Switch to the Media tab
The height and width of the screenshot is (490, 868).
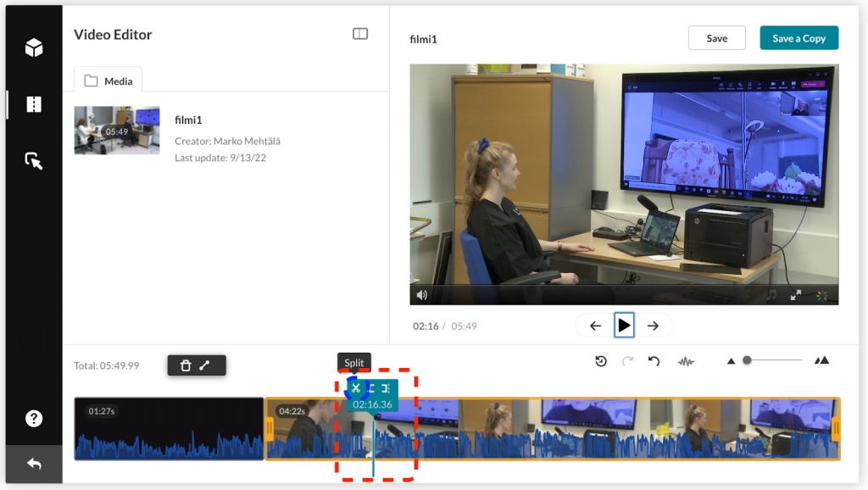click(x=108, y=81)
